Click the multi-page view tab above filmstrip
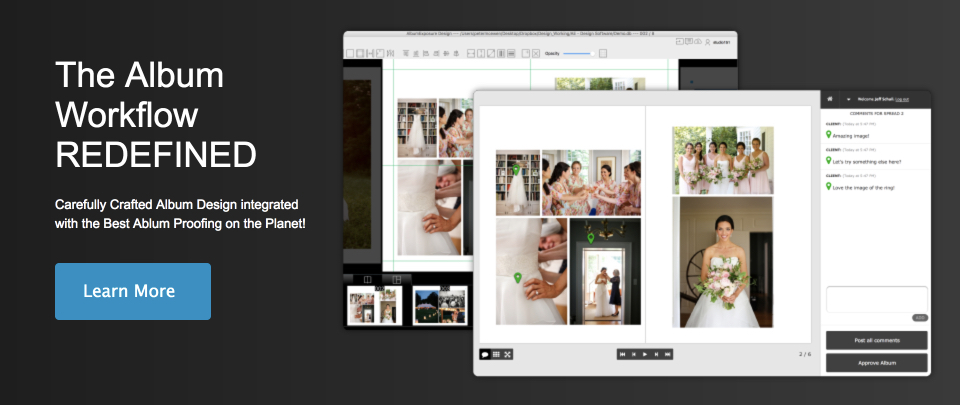The image size is (960, 405). 396,279
